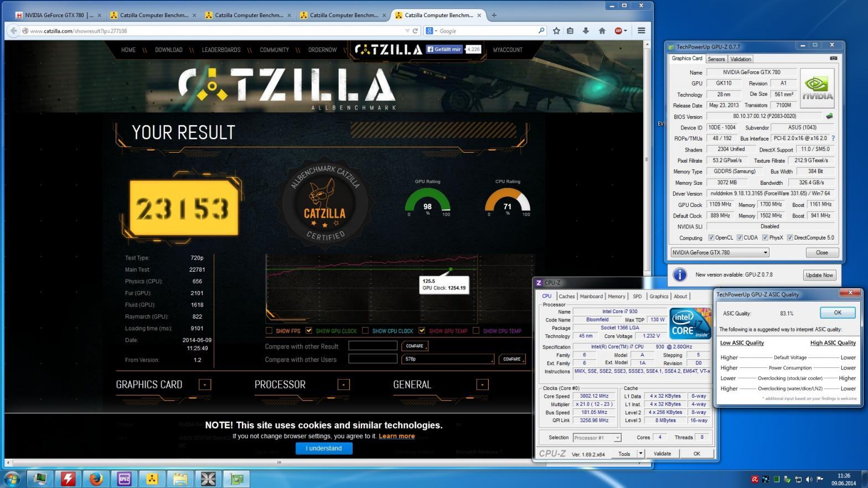This screenshot has width=868, height=488.
Task: Click the green marker on GPU clock graph
Action: click(x=451, y=269)
